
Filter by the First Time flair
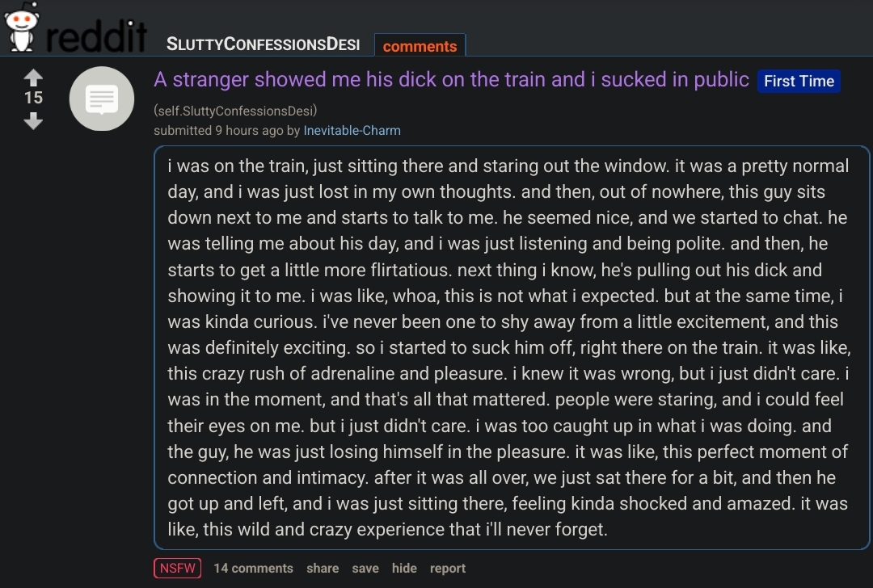coord(799,82)
